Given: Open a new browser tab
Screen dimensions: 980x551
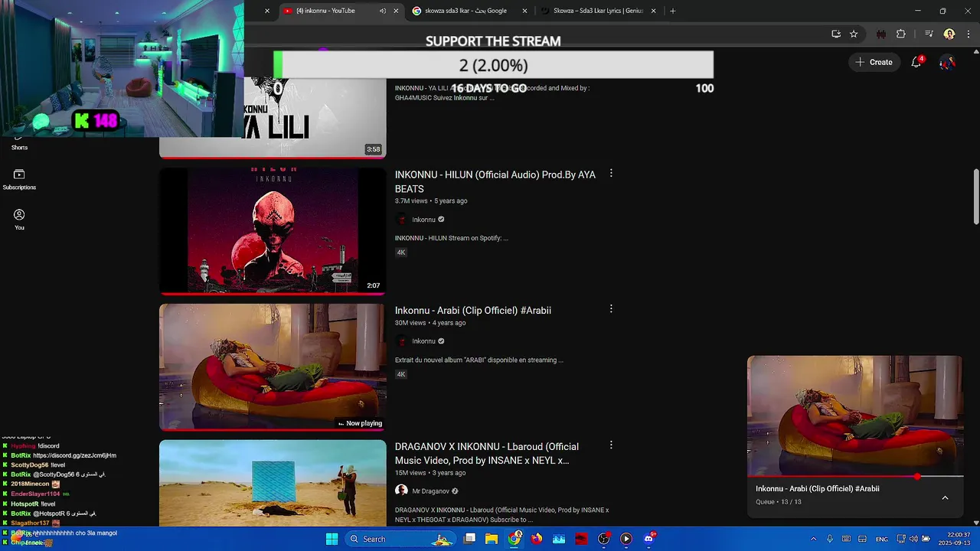Looking at the screenshot, I should pos(673,11).
